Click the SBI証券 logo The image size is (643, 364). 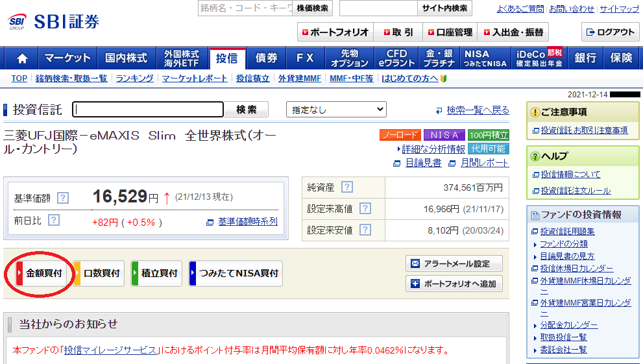(x=54, y=21)
